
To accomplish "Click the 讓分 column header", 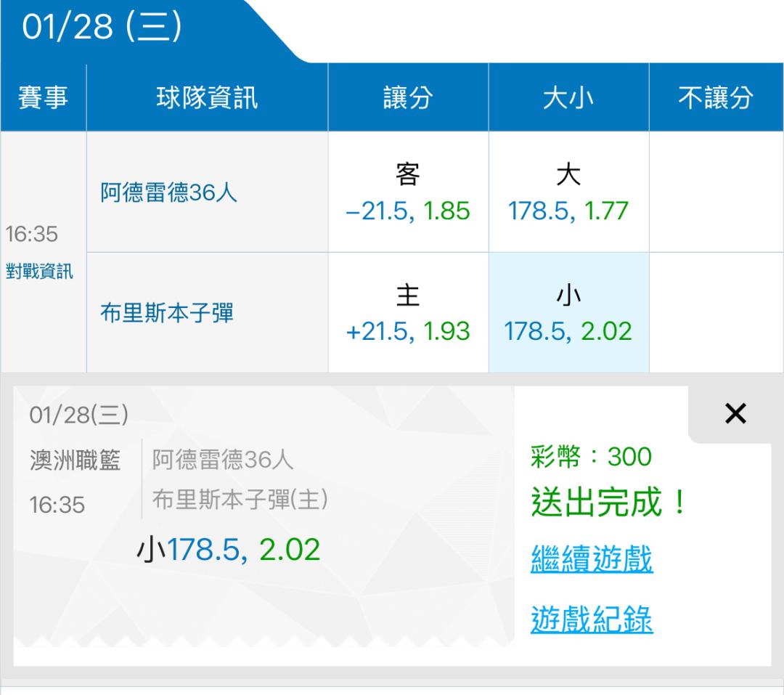I will 408,98.
